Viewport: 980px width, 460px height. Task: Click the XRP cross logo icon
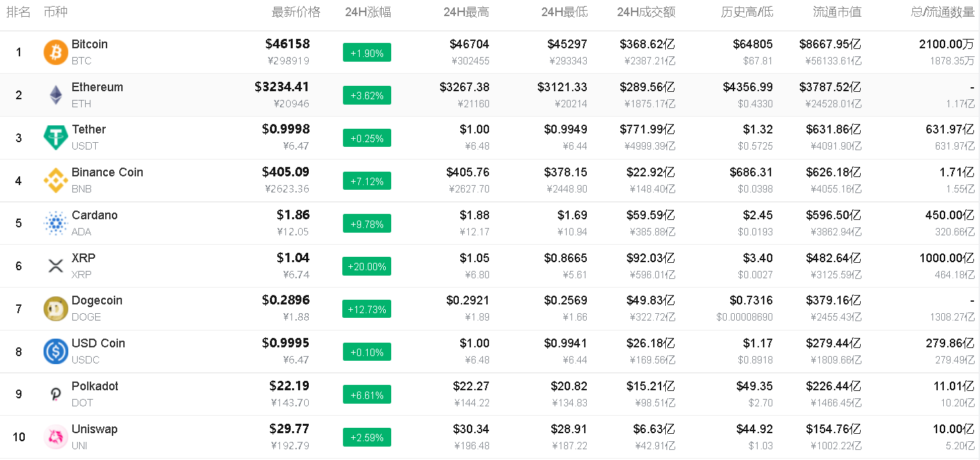point(56,266)
